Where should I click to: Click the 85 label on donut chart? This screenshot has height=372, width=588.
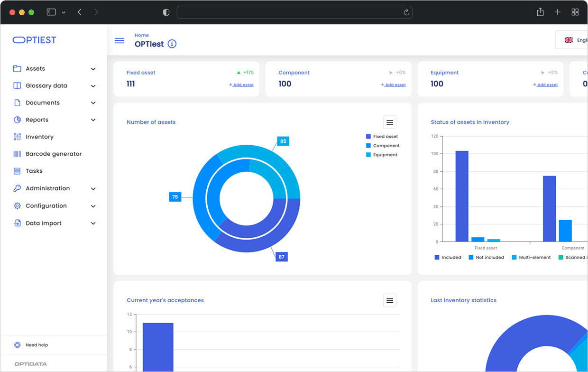[x=283, y=141]
